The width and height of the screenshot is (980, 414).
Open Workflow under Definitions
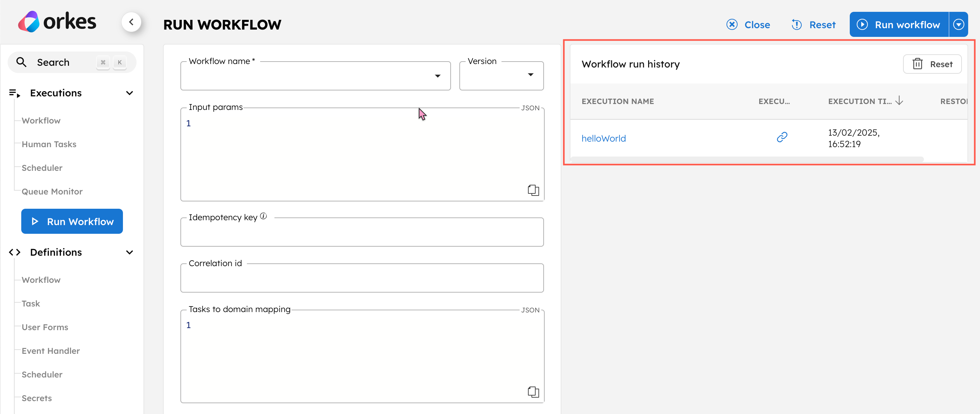pos(41,280)
